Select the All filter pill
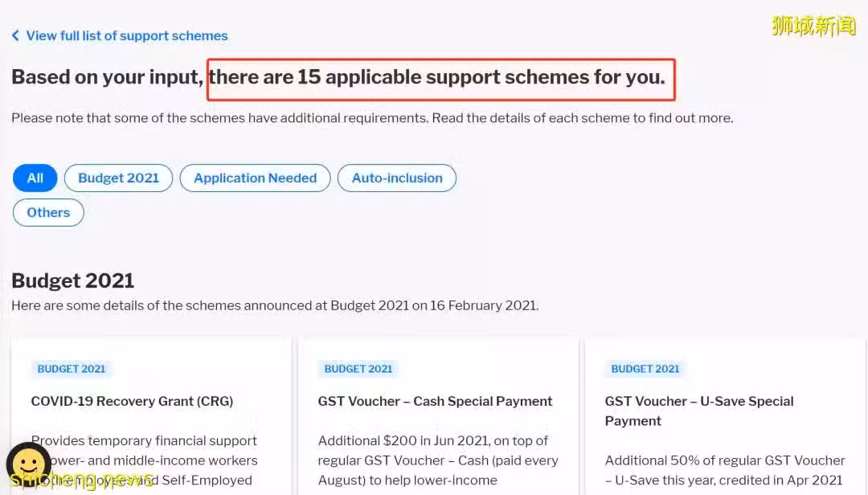This screenshot has height=495, width=868. click(x=35, y=178)
